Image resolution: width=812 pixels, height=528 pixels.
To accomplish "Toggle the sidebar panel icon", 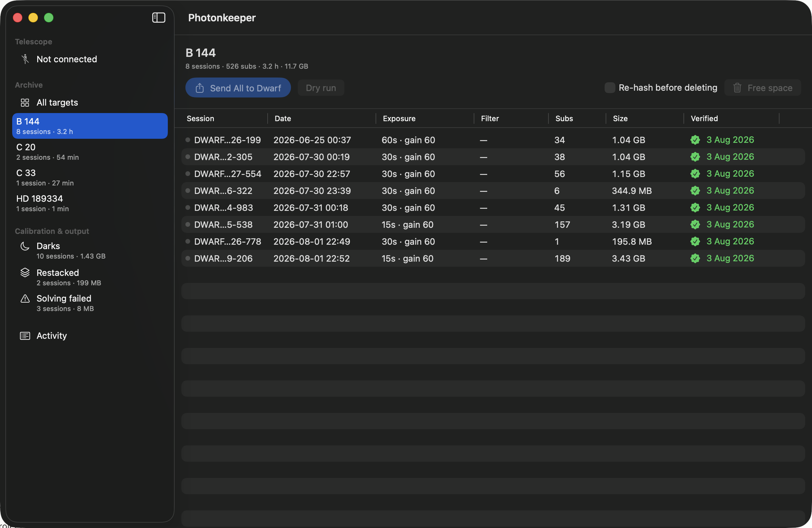I will [x=159, y=18].
